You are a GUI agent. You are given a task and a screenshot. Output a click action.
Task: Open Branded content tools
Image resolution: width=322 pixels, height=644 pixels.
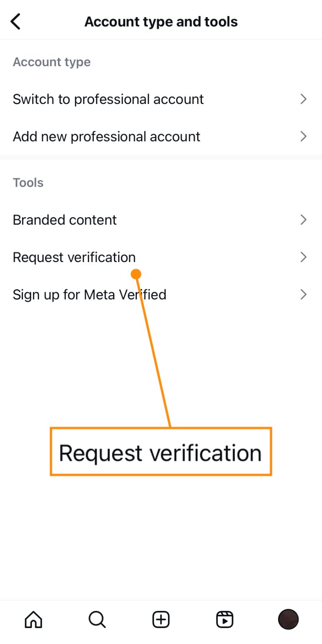64,220
